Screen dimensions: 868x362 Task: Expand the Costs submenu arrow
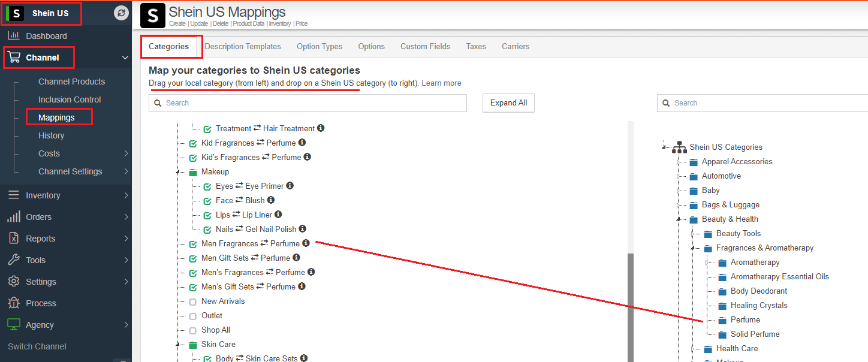click(x=126, y=153)
